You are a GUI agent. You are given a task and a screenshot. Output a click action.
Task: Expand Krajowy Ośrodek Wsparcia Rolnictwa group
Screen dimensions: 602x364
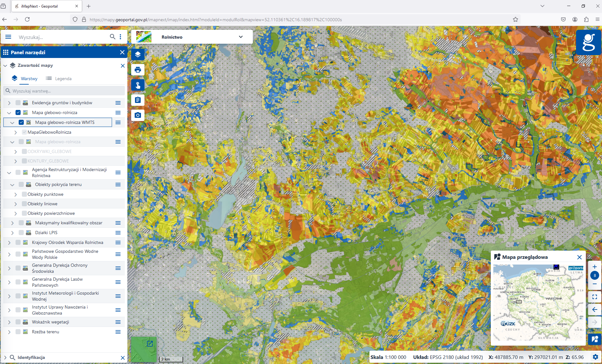pyautogui.click(x=9, y=243)
